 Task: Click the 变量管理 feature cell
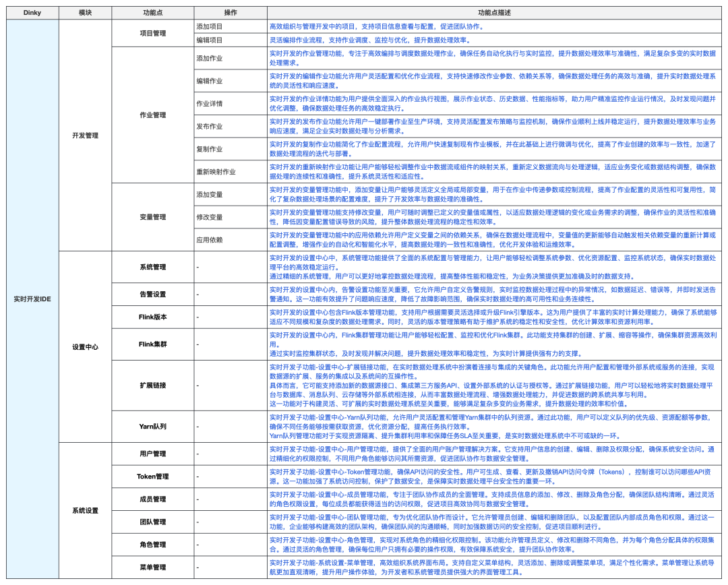tap(152, 217)
